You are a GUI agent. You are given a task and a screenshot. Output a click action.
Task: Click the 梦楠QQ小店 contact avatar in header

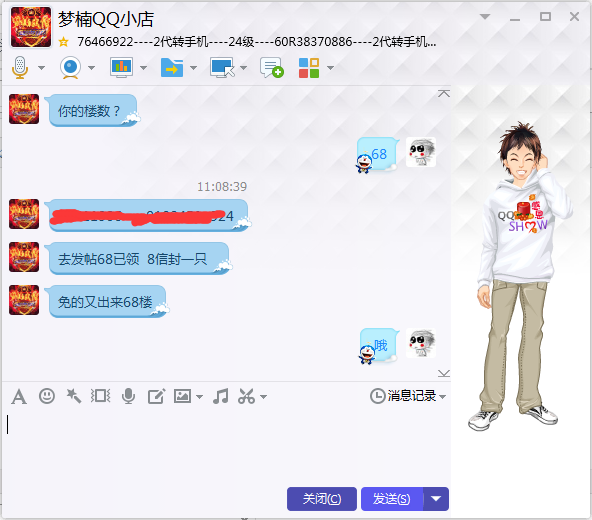point(31,27)
